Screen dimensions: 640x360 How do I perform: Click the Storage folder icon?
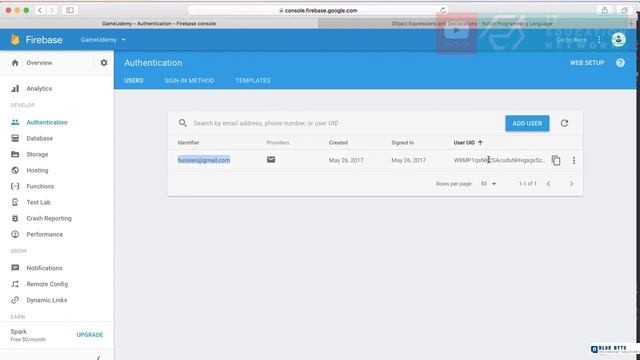(x=15, y=154)
